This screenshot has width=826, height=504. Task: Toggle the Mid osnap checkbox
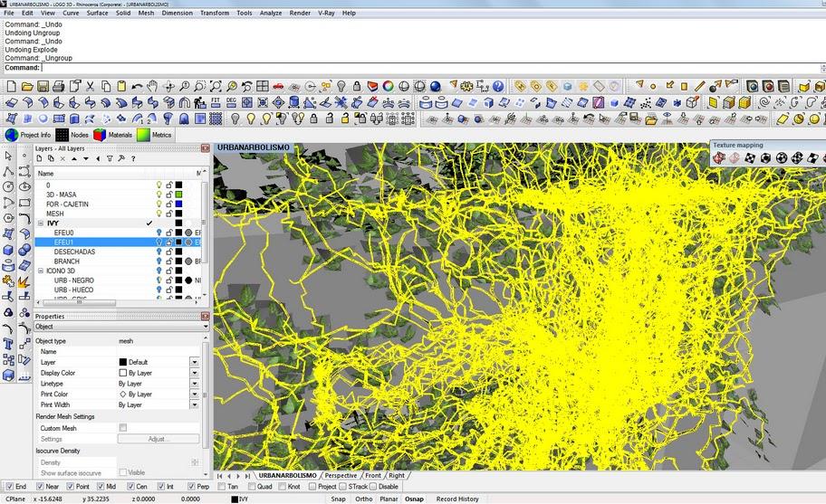[x=101, y=487]
